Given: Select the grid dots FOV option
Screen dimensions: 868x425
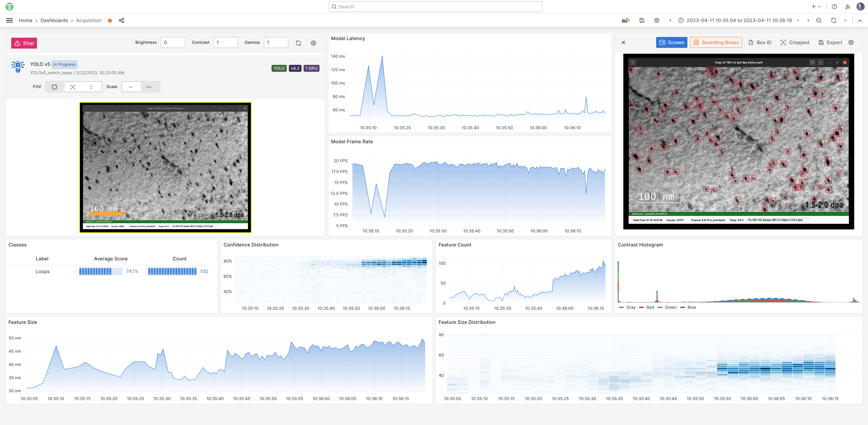Looking at the screenshot, I should [91, 87].
